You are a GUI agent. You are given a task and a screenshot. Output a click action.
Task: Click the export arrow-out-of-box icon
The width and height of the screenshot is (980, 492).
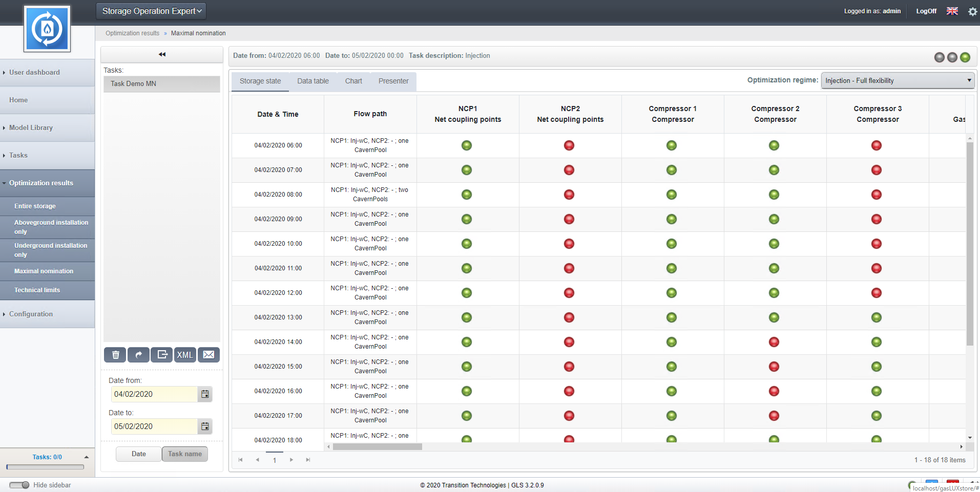pos(162,355)
